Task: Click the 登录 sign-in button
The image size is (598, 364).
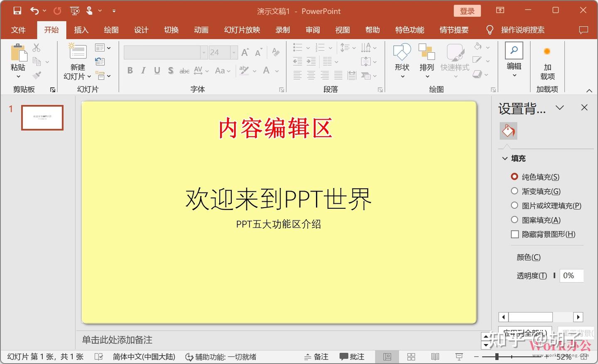Action: pos(467,11)
